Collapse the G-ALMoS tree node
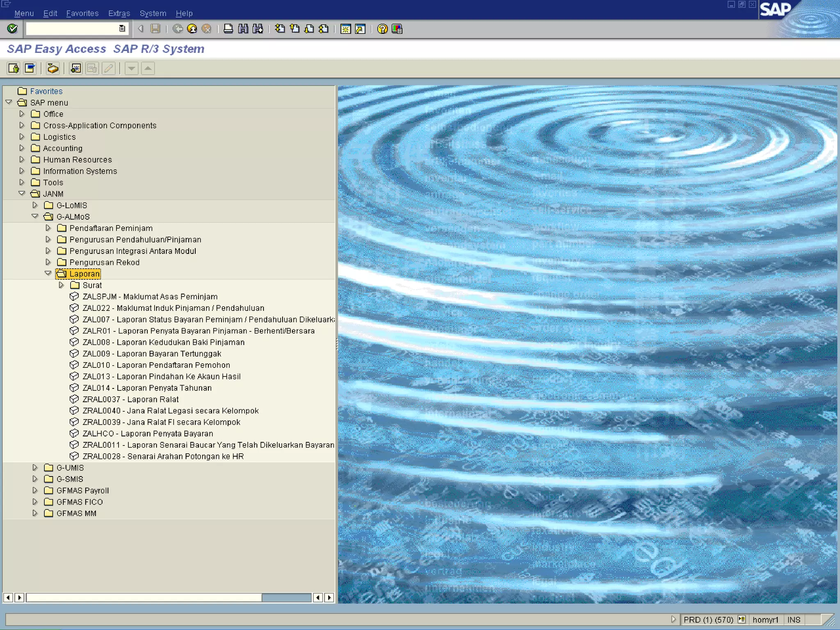The height and width of the screenshot is (630, 840). (x=35, y=216)
